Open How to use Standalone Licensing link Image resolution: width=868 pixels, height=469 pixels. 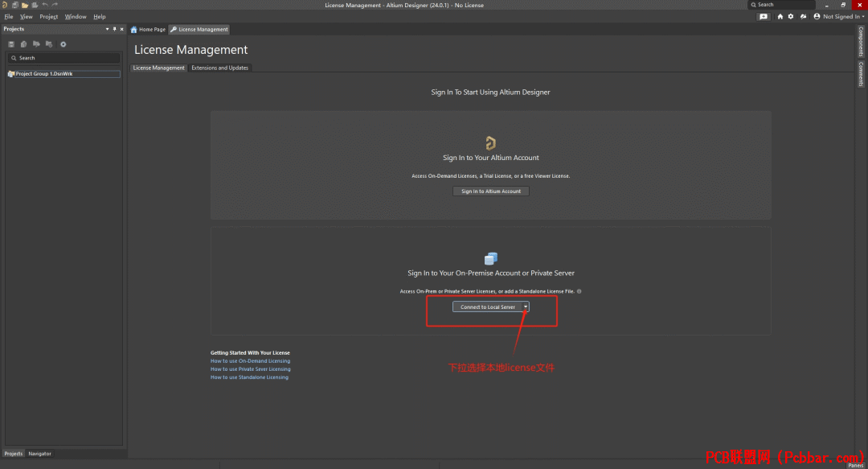click(249, 377)
